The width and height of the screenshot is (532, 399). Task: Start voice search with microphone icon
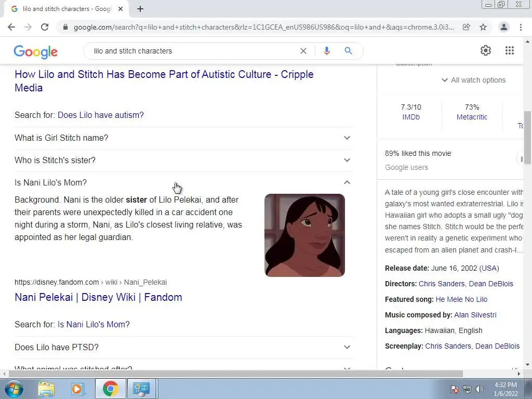pos(327,51)
